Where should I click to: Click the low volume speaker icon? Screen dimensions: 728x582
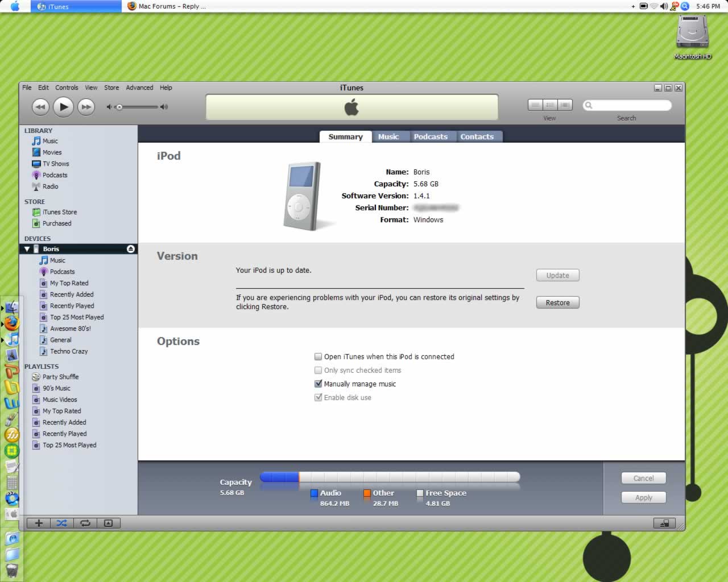pyautogui.click(x=109, y=107)
